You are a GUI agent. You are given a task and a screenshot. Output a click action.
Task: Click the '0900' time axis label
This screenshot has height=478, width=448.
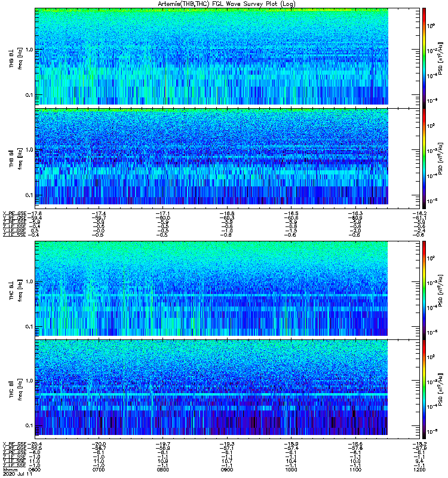click(227, 470)
